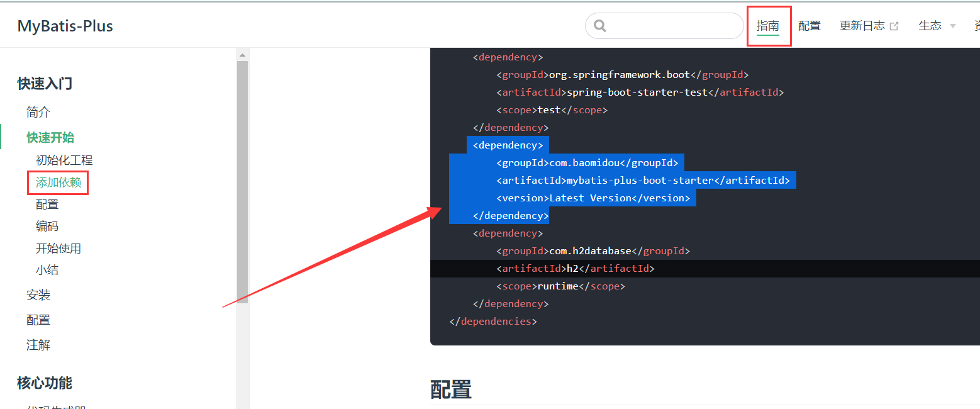The height and width of the screenshot is (409, 980).
Task: Click the MyBatis-Plus site title
Action: point(65,26)
